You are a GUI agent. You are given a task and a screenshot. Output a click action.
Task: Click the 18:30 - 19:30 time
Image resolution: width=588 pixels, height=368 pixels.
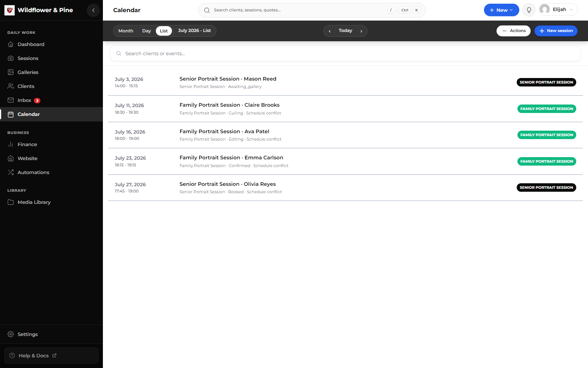(x=126, y=112)
